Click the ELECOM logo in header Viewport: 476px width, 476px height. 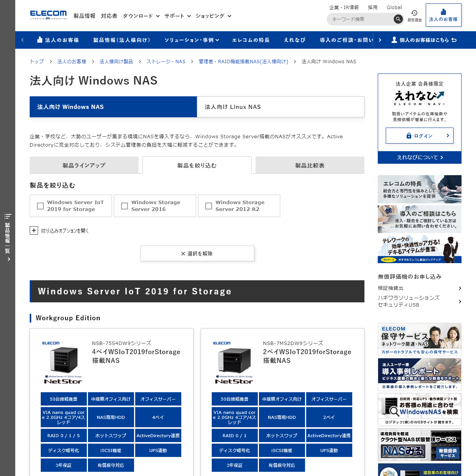tap(48, 15)
